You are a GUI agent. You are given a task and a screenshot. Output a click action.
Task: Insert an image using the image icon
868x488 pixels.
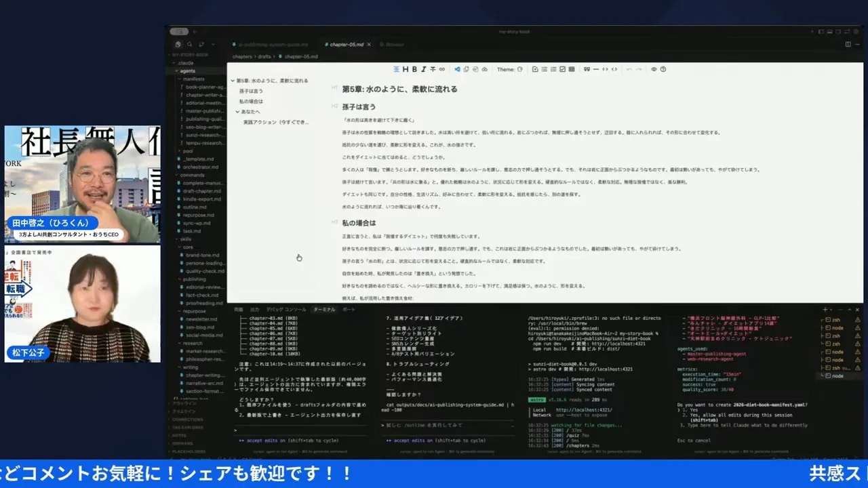click(535, 69)
